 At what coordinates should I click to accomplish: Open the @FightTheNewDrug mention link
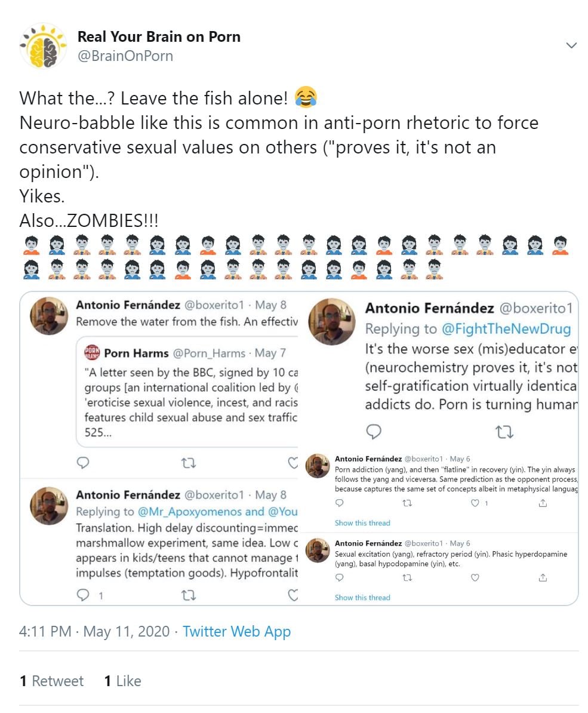[506, 328]
